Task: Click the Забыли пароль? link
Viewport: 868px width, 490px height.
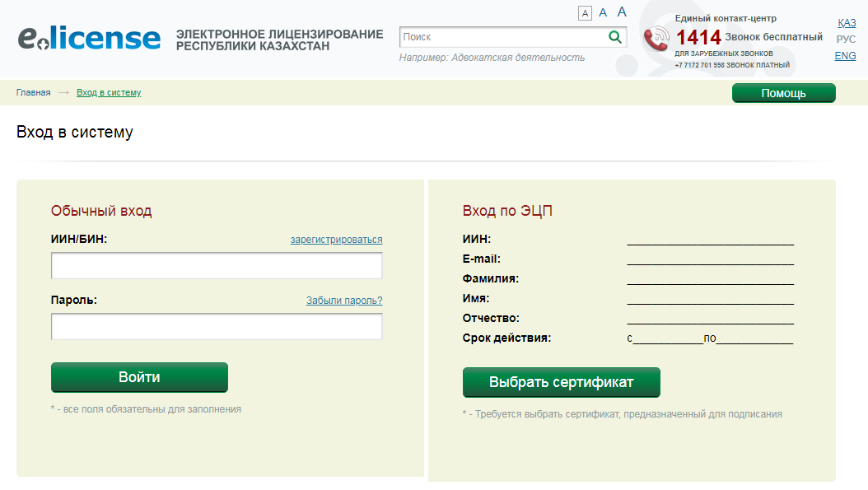Action: click(344, 301)
